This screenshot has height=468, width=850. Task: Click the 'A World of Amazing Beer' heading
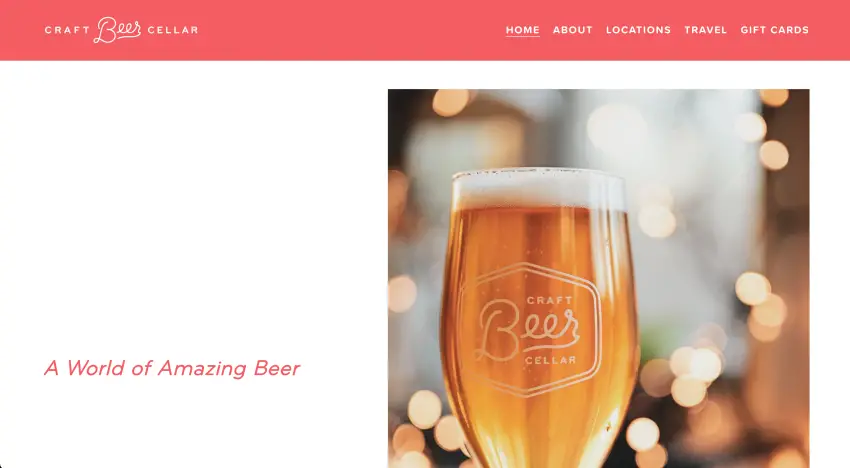point(172,368)
